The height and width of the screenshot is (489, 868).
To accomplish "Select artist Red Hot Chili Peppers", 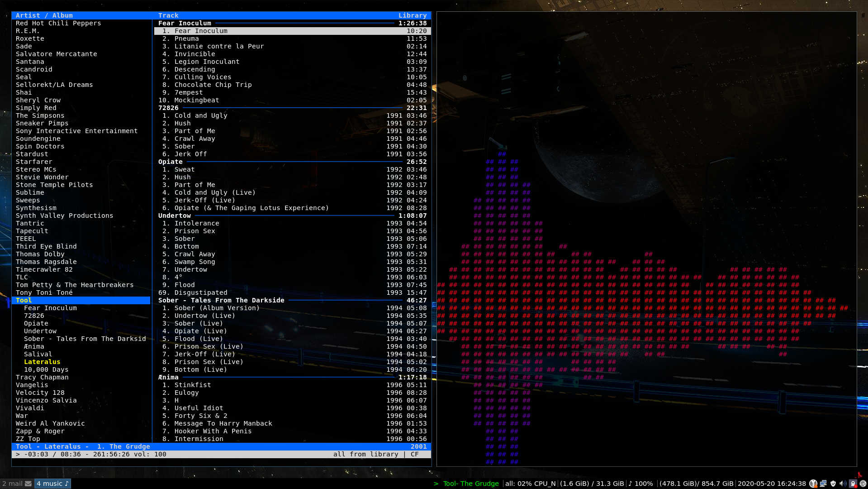I will [58, 23].
